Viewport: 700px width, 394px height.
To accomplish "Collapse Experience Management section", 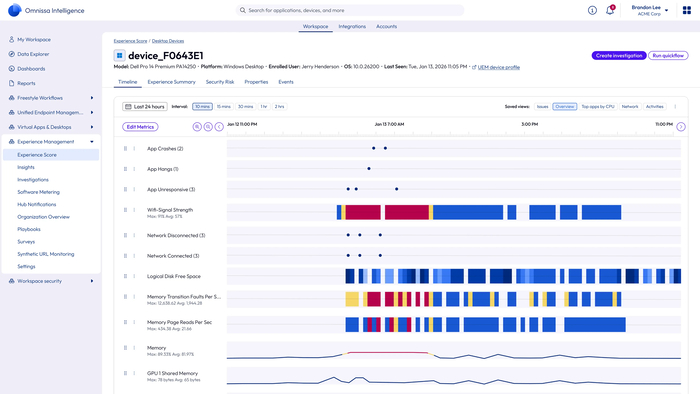I will coord(92,141).
